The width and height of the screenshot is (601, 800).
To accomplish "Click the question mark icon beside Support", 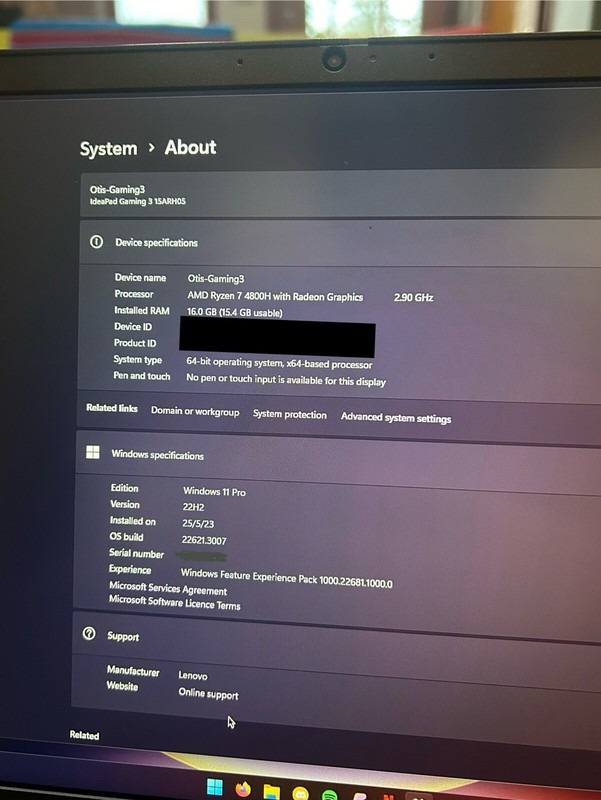I will click(89, 633).
